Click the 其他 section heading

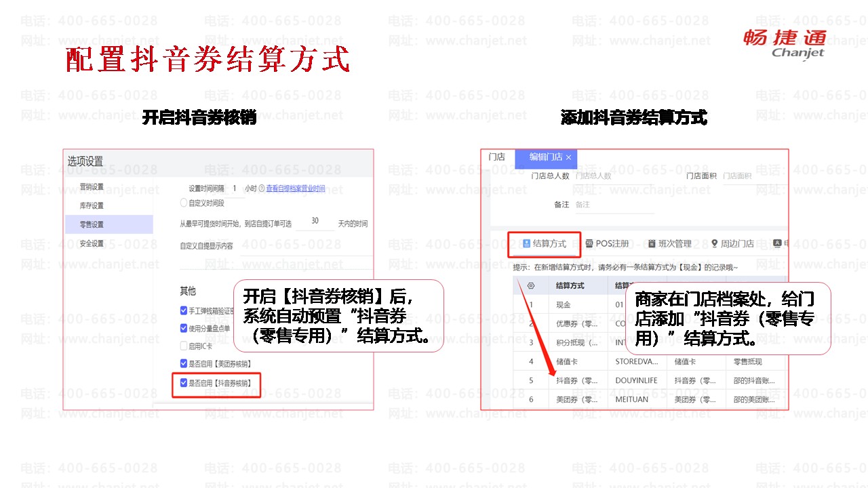tap(188, 291)
